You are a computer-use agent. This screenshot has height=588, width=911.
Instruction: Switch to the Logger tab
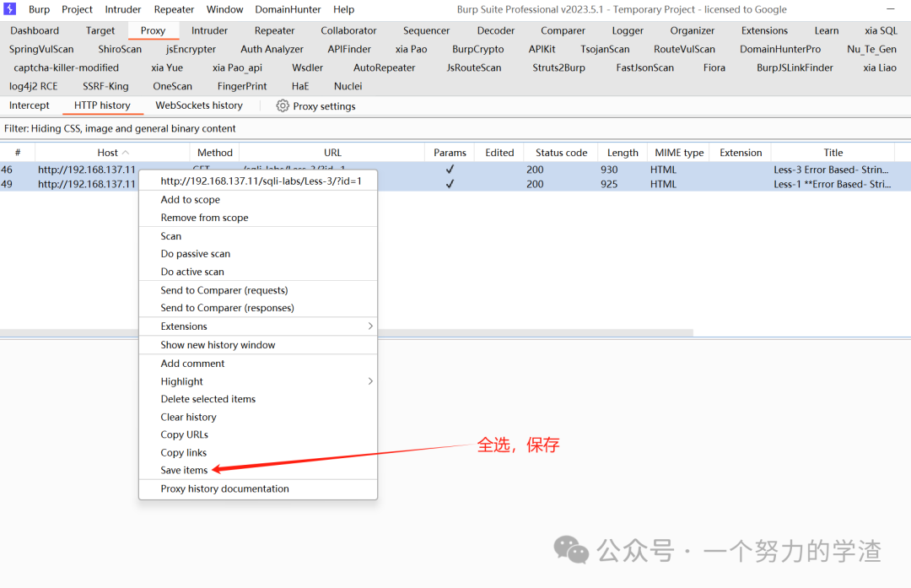[x=628, y=31]
